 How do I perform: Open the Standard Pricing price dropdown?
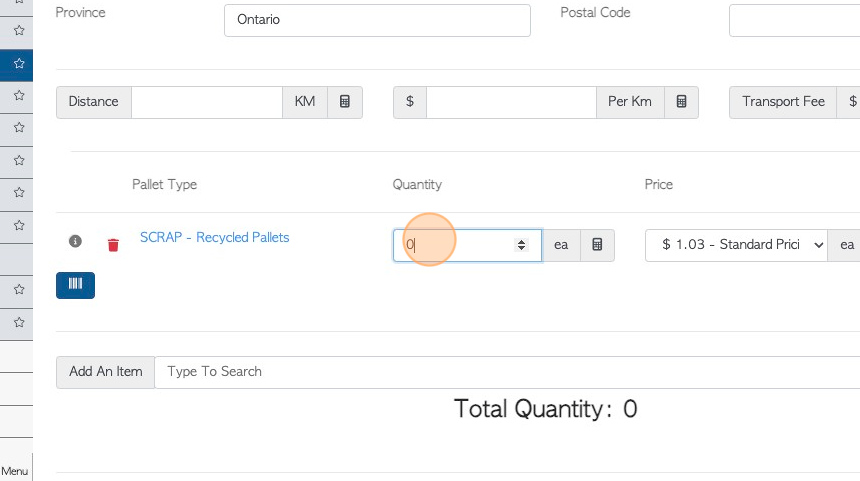coord(736,245)
